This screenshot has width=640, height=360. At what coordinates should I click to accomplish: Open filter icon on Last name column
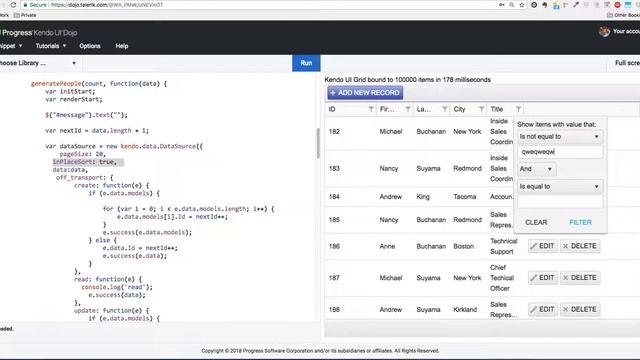pyautogui.click(x=444, y=109)
